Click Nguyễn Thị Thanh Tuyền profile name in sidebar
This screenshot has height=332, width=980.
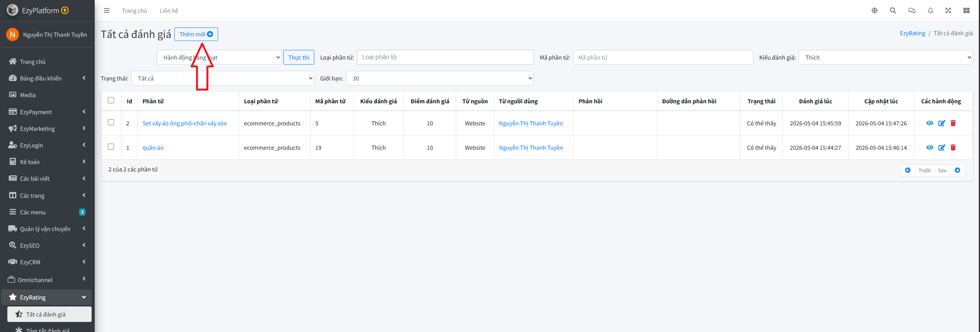55,34
